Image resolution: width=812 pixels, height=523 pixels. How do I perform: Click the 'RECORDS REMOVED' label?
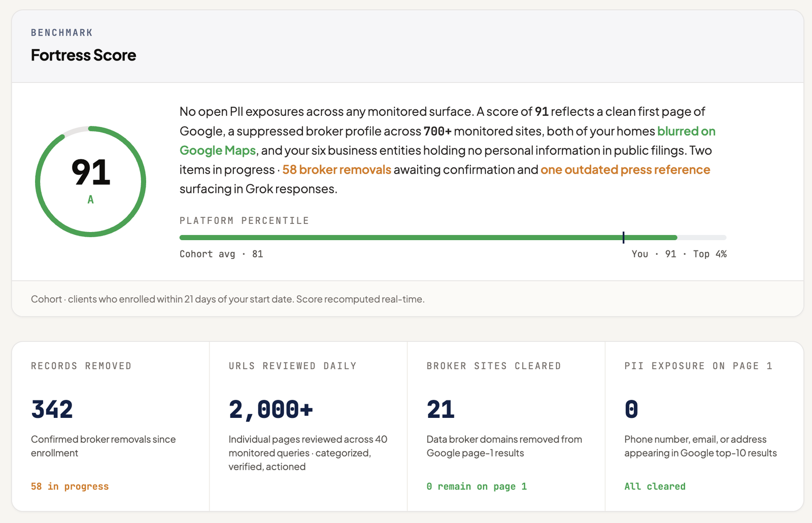point(81,366)
